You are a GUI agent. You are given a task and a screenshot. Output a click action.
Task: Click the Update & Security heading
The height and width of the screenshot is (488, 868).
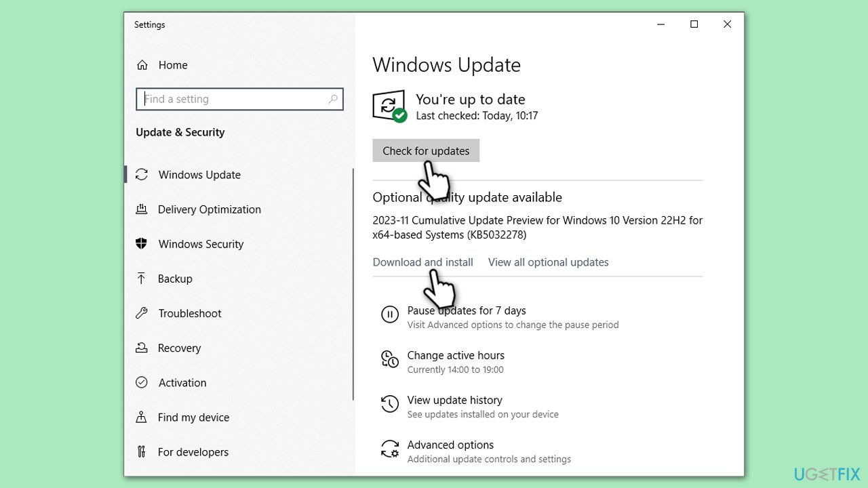(x=180, y=132)
